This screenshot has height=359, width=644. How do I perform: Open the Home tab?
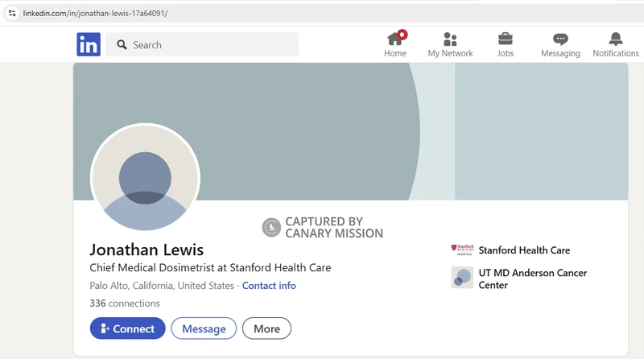tap(395, 44)
